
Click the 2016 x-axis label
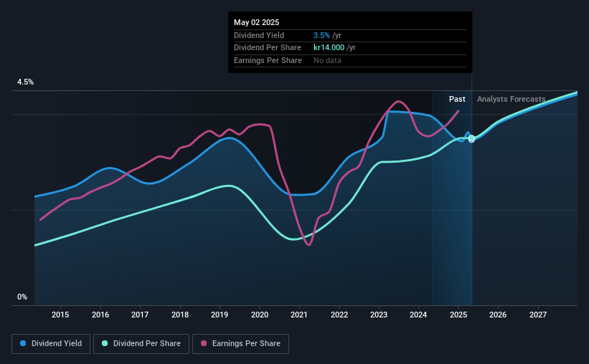[x=100, y=315]
